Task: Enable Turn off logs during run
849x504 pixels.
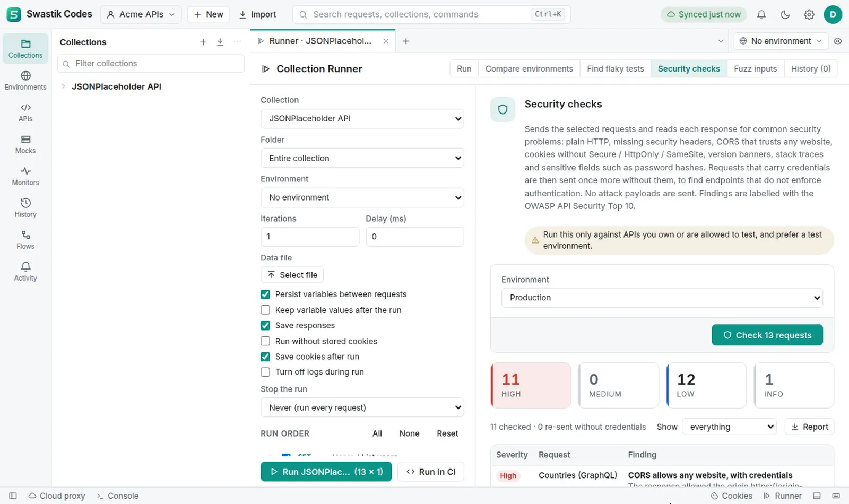Action: pyautogui.click(x=265, y=372)
